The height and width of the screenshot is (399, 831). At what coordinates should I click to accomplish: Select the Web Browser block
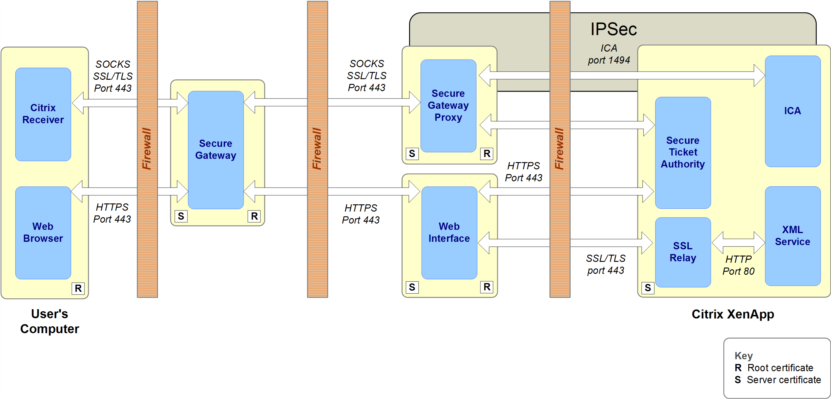point(43,233)
